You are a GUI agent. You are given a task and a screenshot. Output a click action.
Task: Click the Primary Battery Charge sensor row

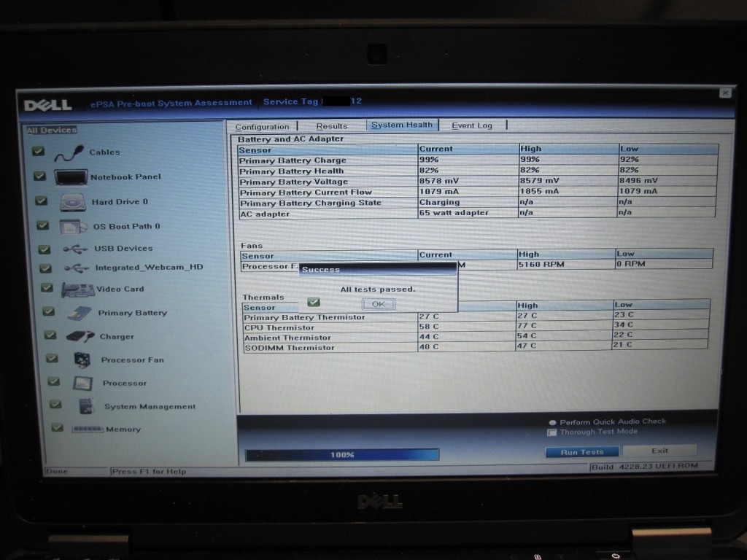[478, 160]
